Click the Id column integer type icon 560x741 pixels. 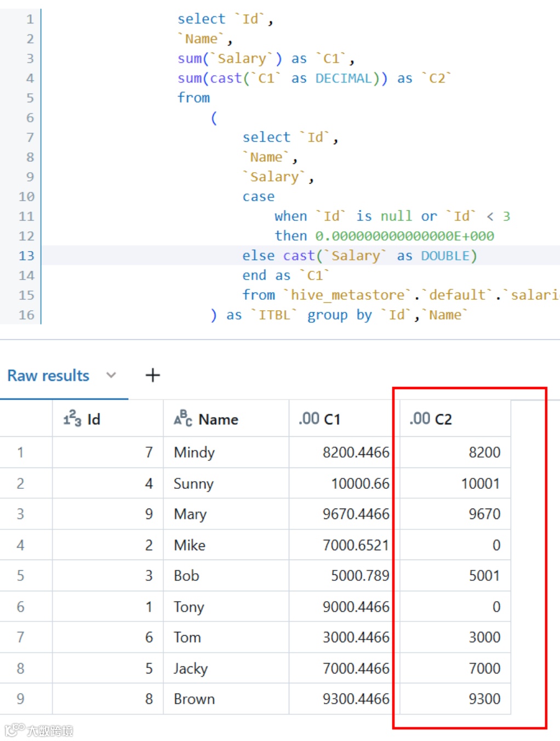point(72,419)
